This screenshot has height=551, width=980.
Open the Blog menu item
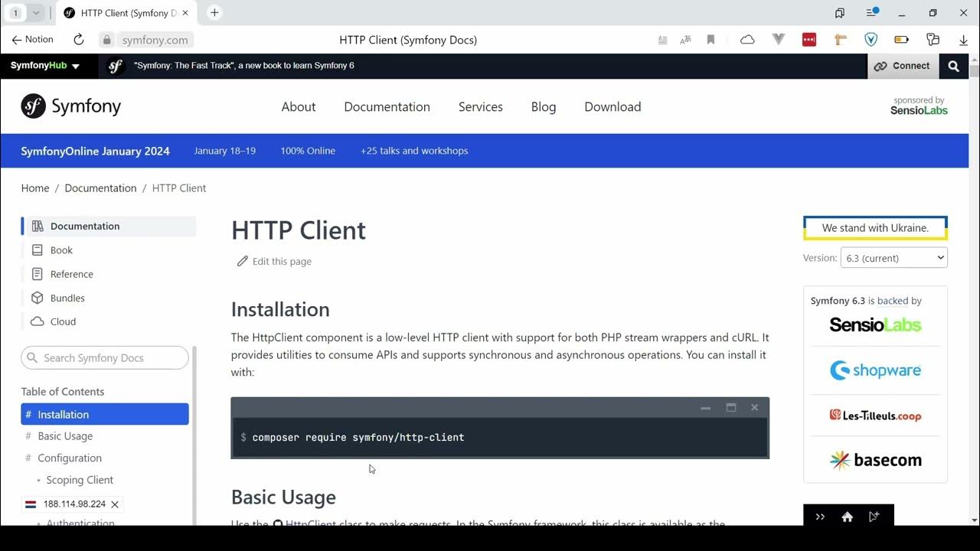pyautogui.click(x=544, y=106)
